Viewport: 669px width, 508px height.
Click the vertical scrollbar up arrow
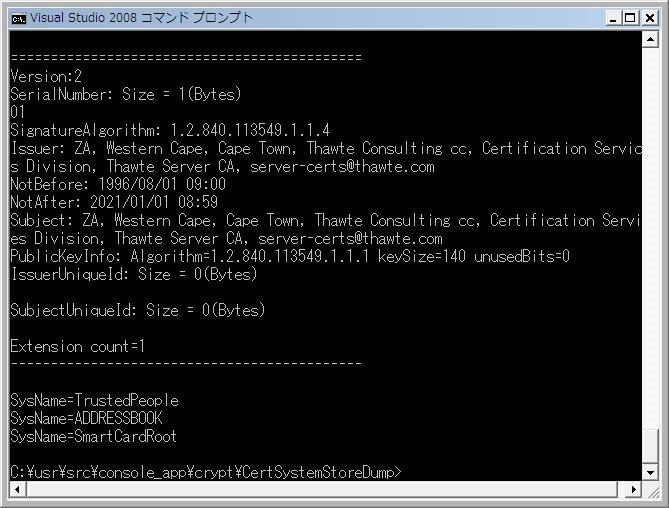coord(650,40)
